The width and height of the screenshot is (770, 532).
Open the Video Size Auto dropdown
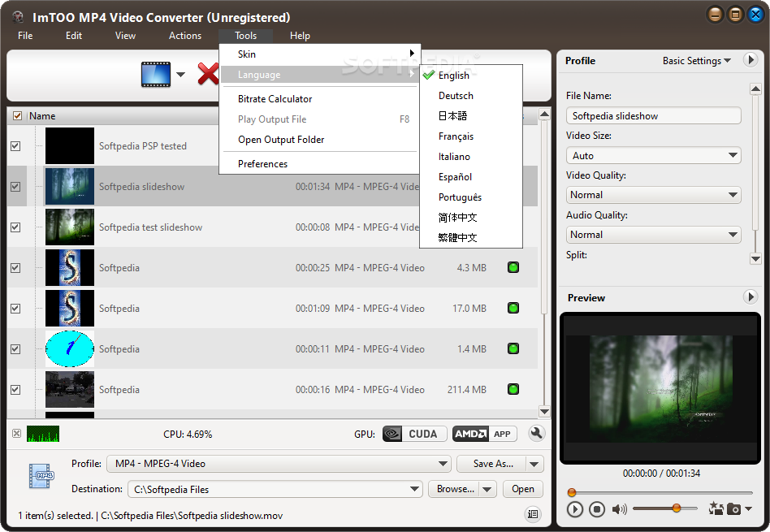[x=653, y=155]
